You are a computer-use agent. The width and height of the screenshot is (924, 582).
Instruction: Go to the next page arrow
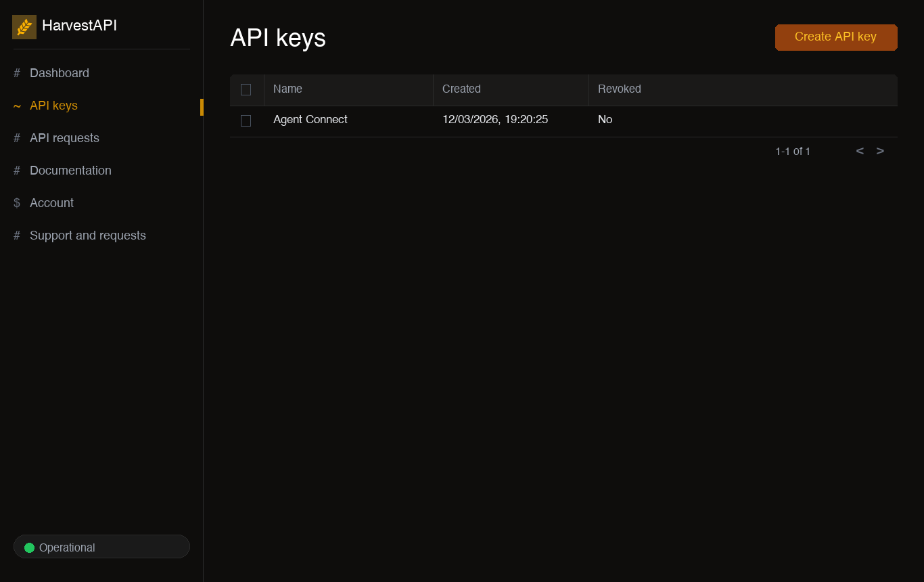[x=880, y=151]
